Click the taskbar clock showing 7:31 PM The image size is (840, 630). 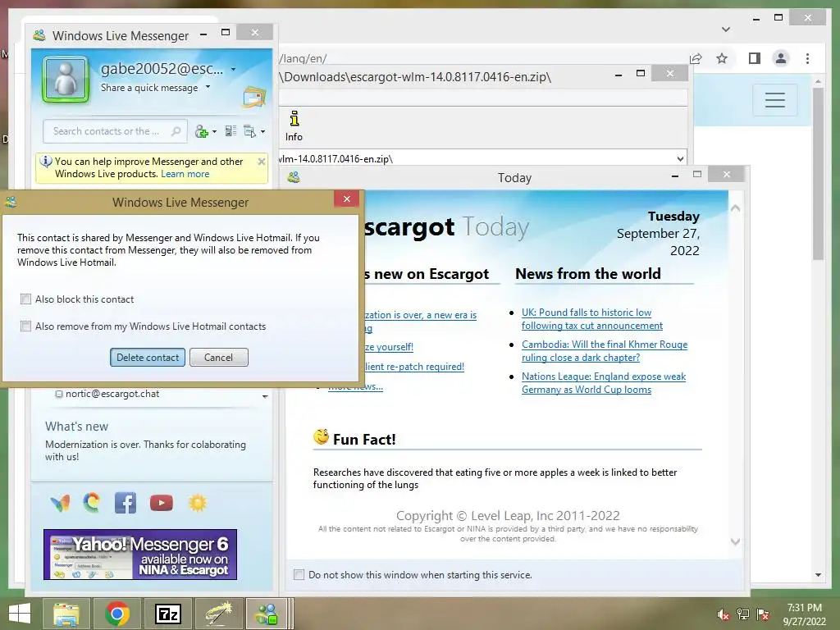click(x=804, y=614)
